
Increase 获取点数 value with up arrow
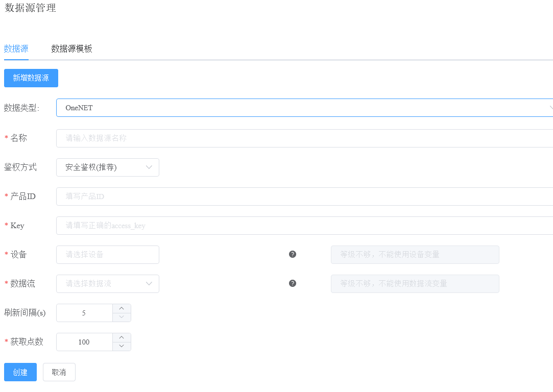[x=122, y=337]
